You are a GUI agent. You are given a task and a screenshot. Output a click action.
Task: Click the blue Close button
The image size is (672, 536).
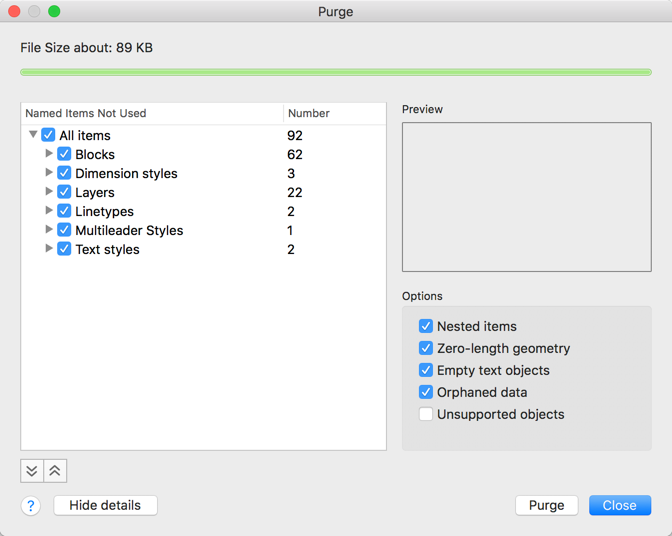click(619, 505)
